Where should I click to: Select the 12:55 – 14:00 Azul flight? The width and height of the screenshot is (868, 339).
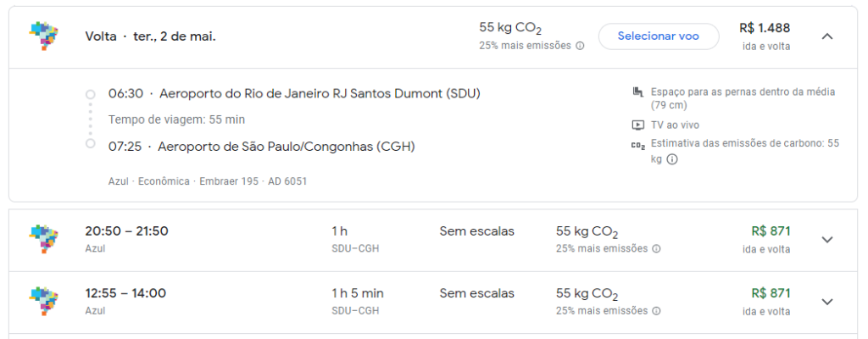pos(125,293)
